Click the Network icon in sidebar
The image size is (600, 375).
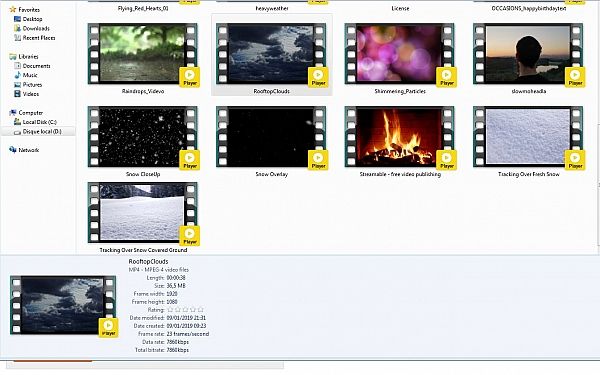13,150
